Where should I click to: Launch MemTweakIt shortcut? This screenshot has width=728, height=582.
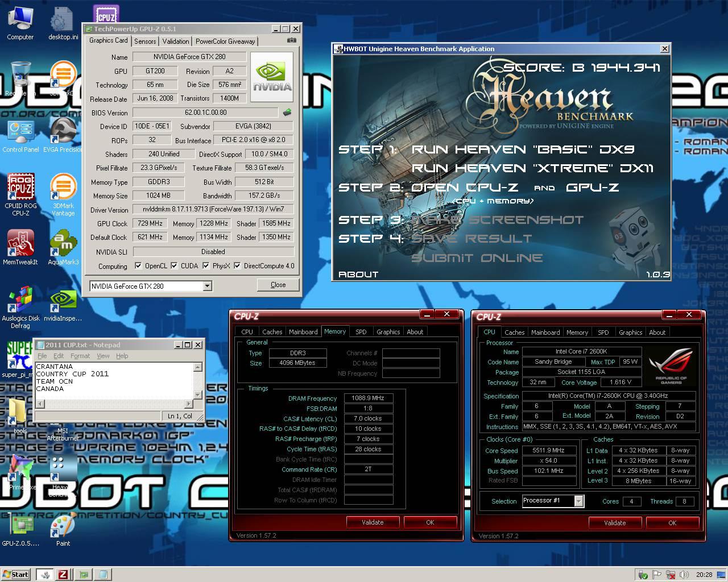(20, 248)
